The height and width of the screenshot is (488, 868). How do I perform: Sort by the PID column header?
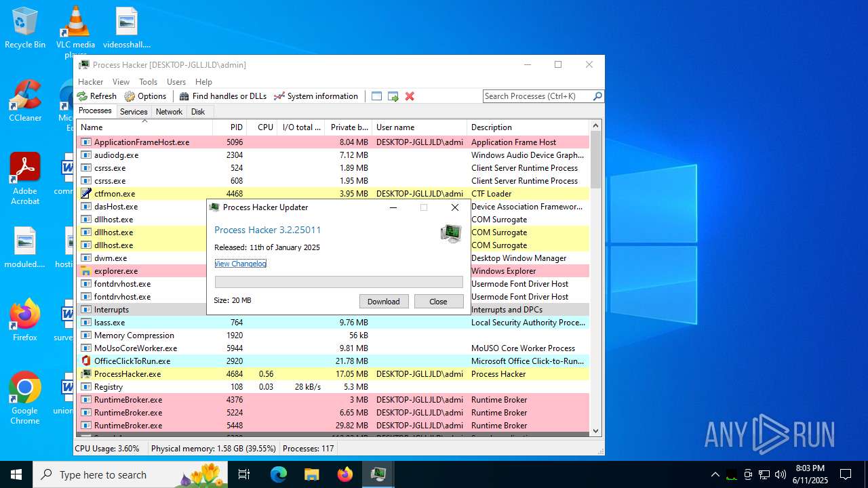coord(229,127)
